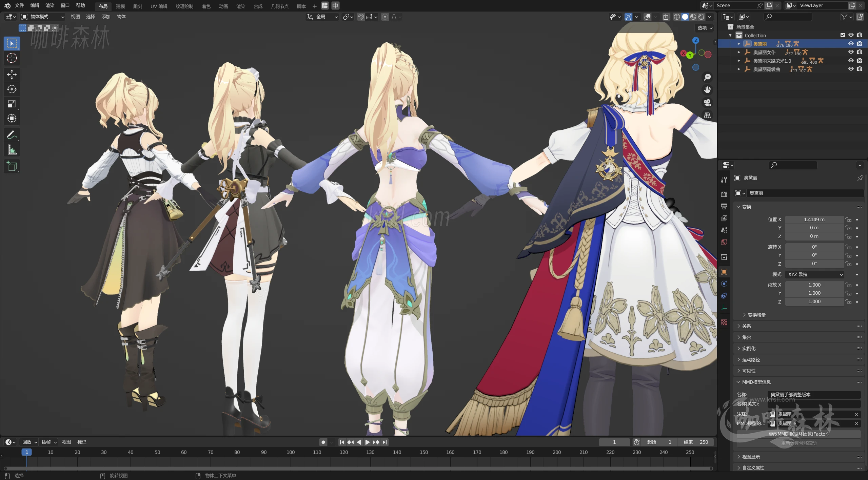Open the Render properties tab
The width and height of the screenshot is (868, 480).
(724, 194)
